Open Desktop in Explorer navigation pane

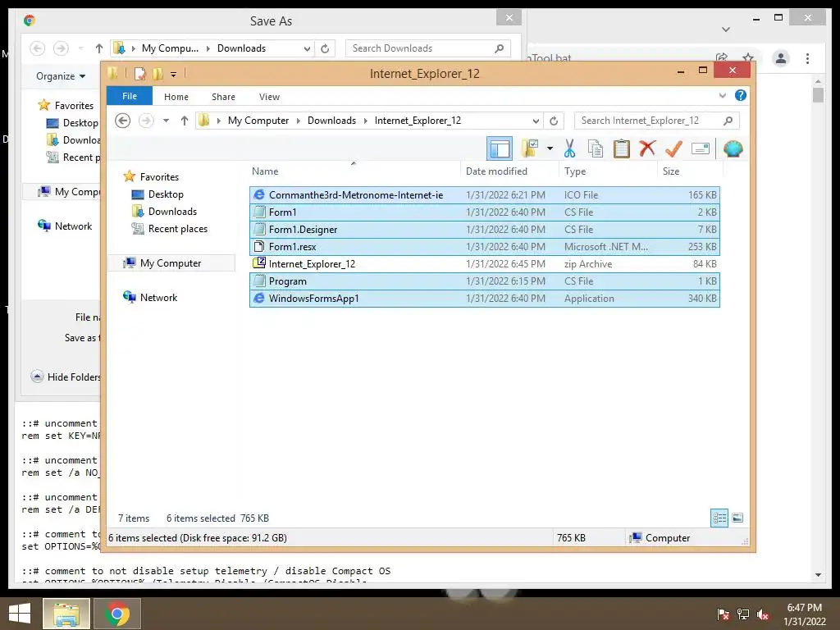(157, 194)
